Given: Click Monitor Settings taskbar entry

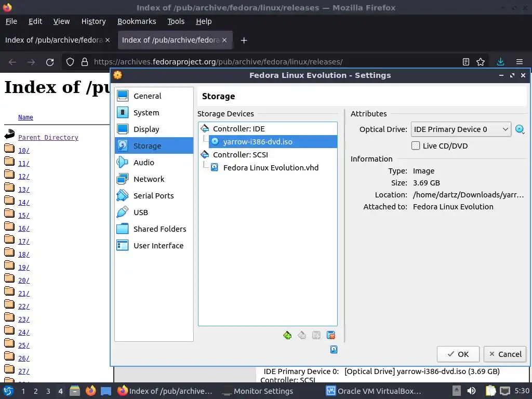Looking at the screenshot, I should [258, 391].
